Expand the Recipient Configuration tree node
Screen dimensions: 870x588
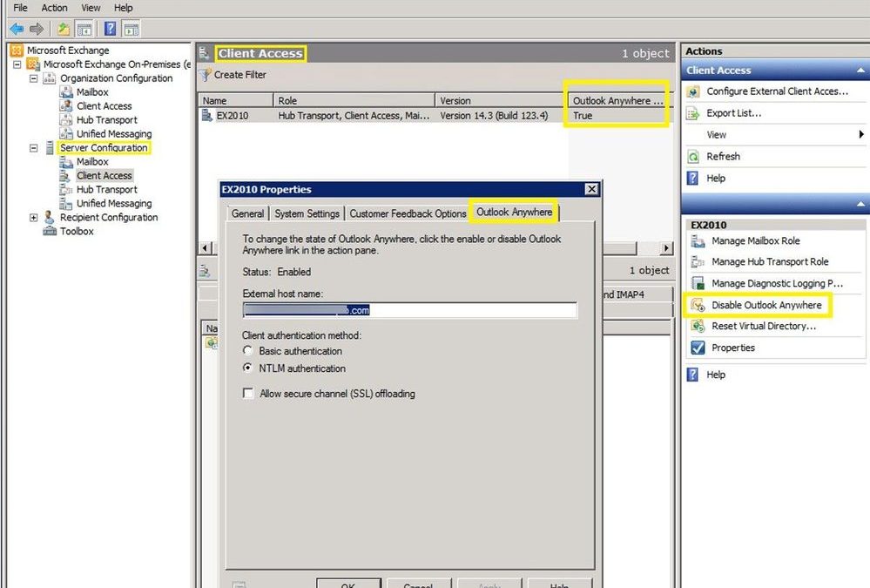[x=34, y=218]
